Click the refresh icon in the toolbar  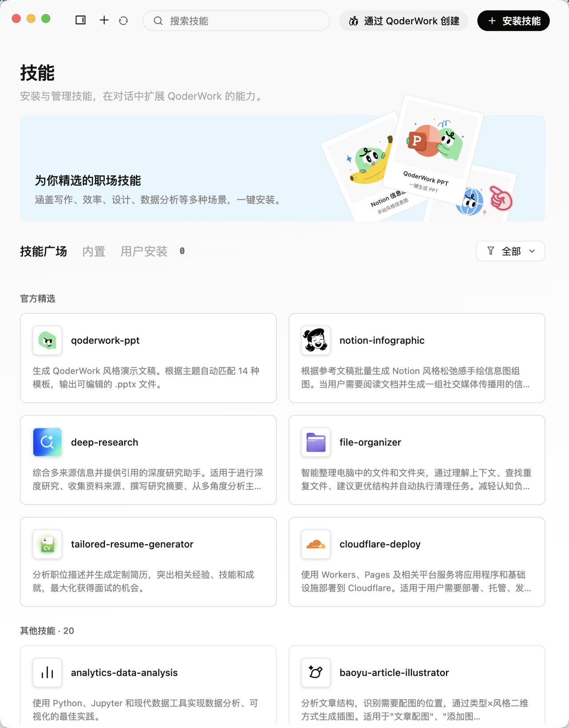[124, 20]
